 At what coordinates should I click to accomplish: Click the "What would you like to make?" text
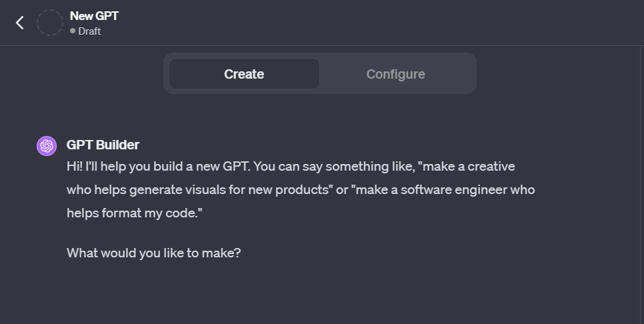click(x=153, y=253)
